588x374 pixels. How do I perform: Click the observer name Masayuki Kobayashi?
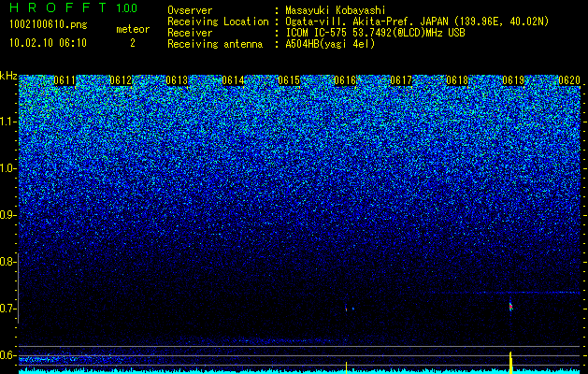tap(335, 10)
